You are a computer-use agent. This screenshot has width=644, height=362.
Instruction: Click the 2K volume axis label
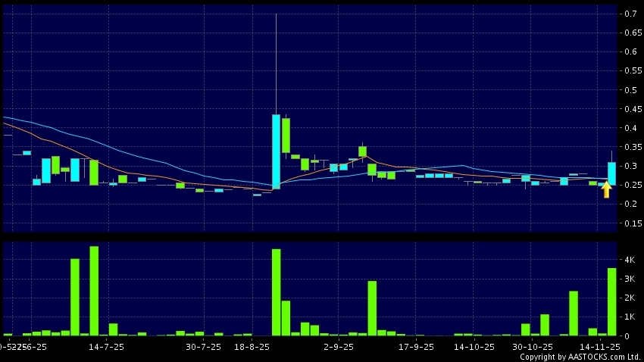[630, 298]
